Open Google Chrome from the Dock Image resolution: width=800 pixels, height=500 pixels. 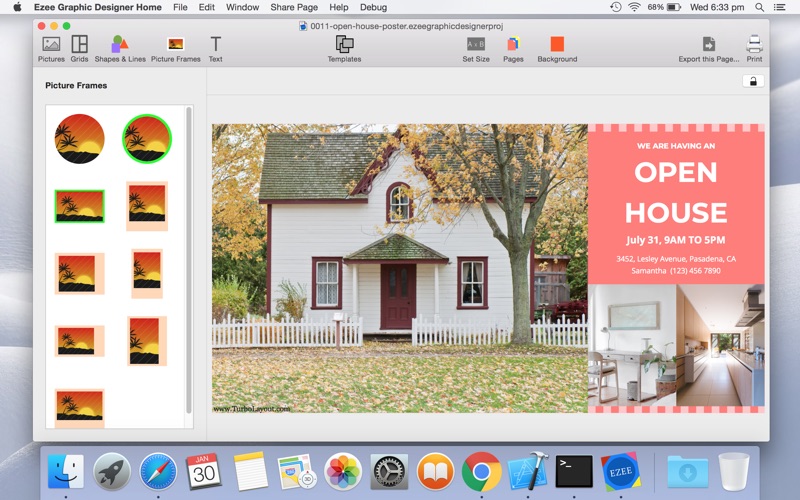(481, 471)
